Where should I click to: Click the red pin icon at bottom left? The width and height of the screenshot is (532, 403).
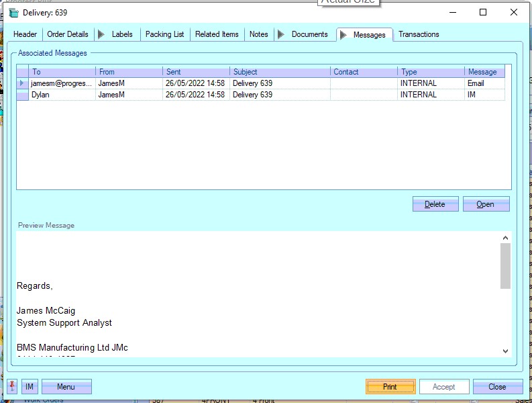click(x=12, y=387)
